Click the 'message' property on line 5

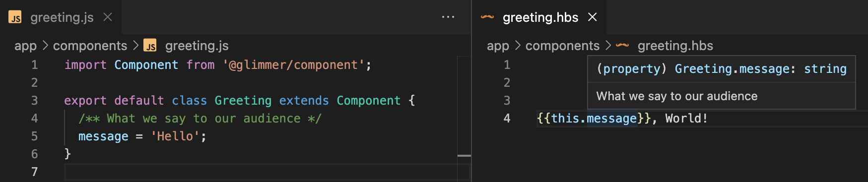pyautogui.click(x=103, y=136)
